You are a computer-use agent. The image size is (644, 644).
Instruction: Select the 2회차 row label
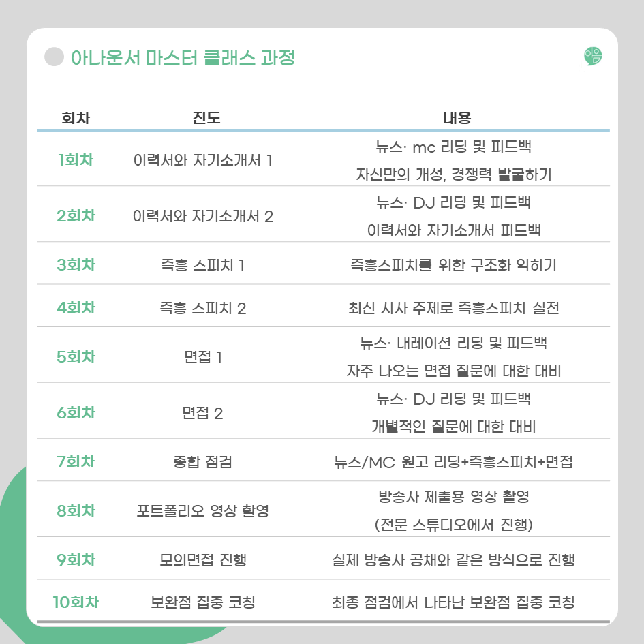pyautogui.click(x=76, y=215)
